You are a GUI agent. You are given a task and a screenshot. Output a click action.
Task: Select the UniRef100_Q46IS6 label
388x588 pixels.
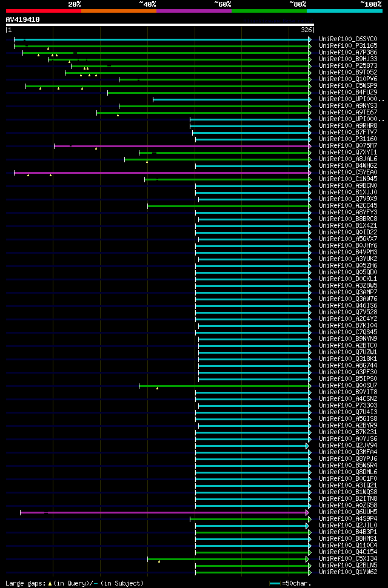point(348,306)
